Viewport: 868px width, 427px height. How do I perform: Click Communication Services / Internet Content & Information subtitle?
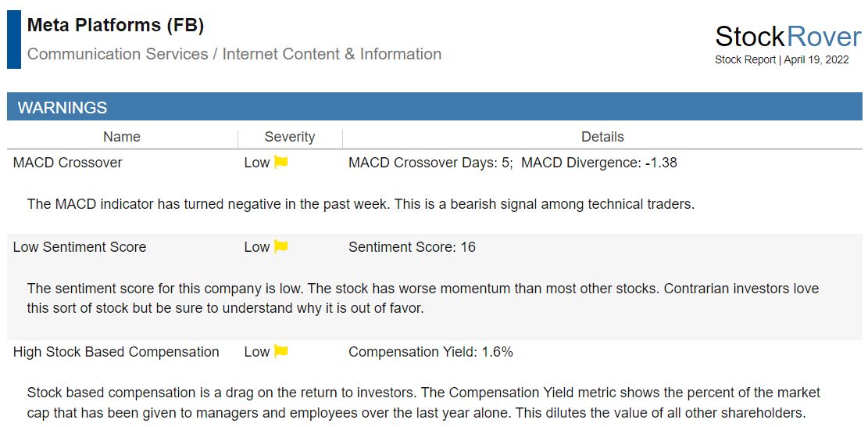tap(234, 54)
